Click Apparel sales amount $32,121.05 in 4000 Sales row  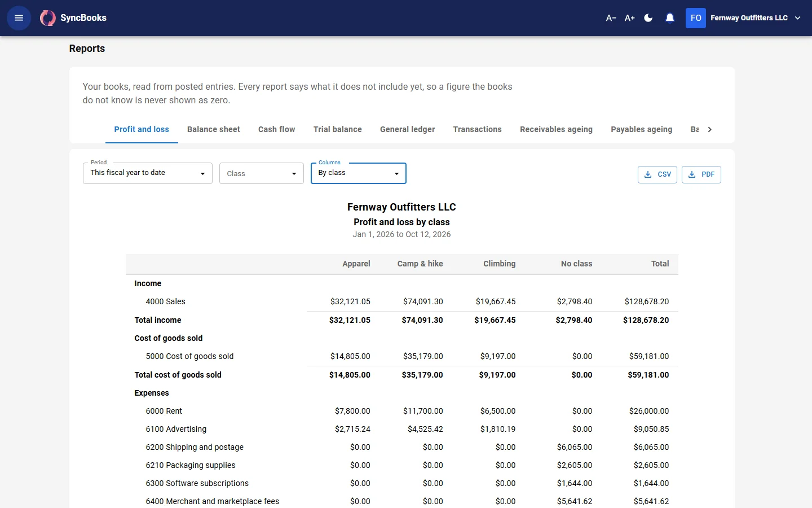[350, 301]
